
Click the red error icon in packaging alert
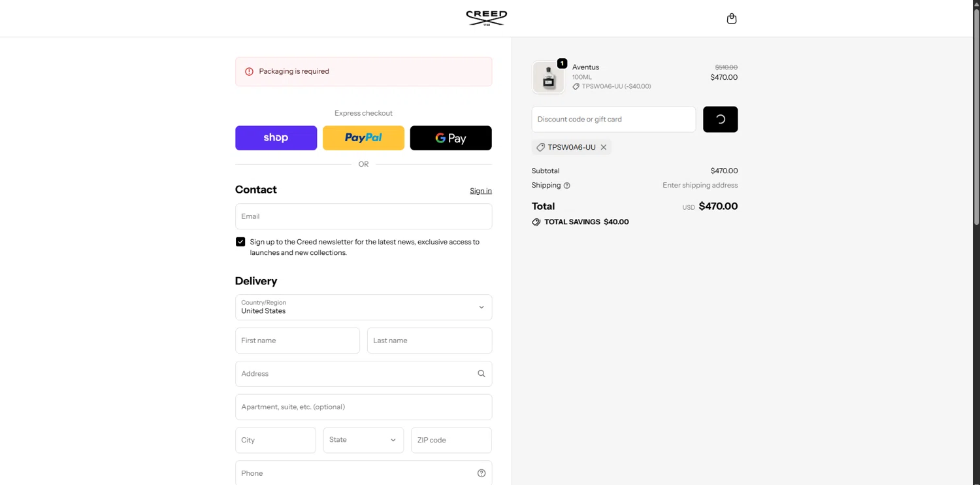pyautogui.click(x=249, y=72)
